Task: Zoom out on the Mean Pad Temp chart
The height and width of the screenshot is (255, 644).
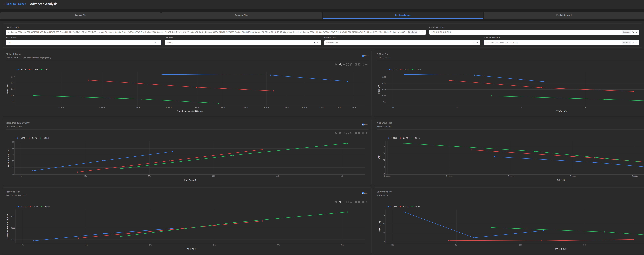Action: pyautogui.click(x=359, y=133)
